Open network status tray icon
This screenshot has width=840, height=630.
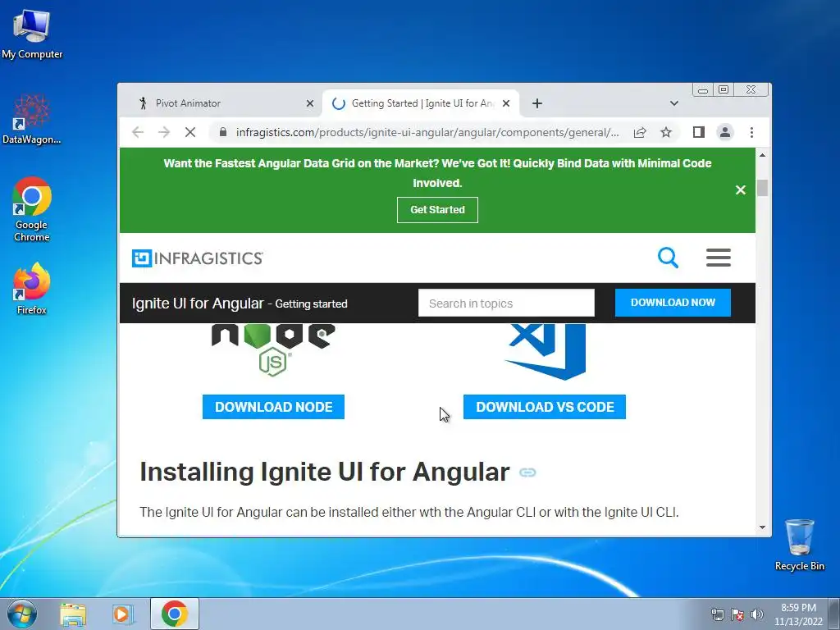click(717, 614)
